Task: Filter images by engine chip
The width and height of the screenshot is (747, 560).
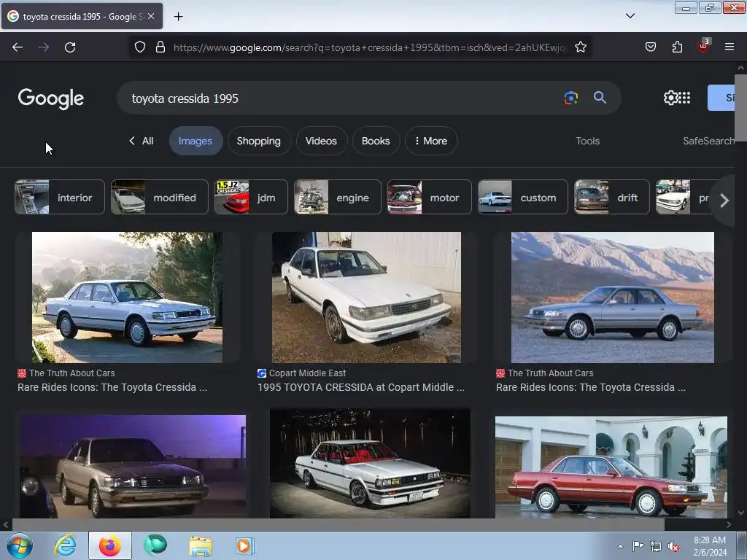Action: tap(337, 197)
